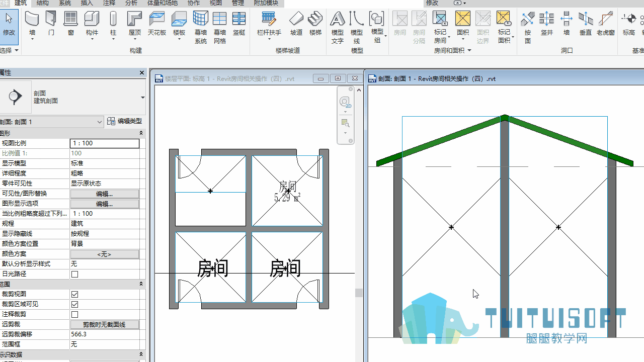644x362 pixels.
Task: Select the 楼梯 (Stair) tool
Action: pyautogui.click(x=315, y=19)
